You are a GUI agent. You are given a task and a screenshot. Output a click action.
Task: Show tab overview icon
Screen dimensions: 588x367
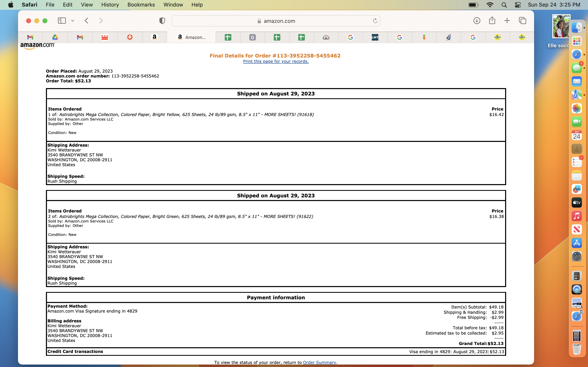point(522,21)
